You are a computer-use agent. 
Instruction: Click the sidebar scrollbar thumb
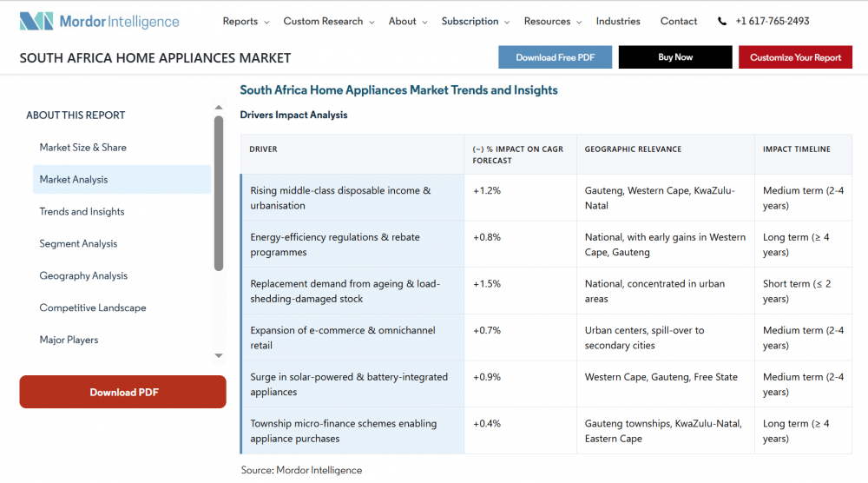[x=219, y=191]
